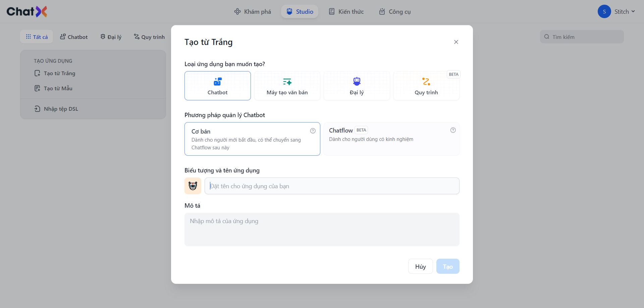This screenshot has height=308, width=644.
Task: Expand the Stitch account dropdown
Action: click(x=625, y=11)
